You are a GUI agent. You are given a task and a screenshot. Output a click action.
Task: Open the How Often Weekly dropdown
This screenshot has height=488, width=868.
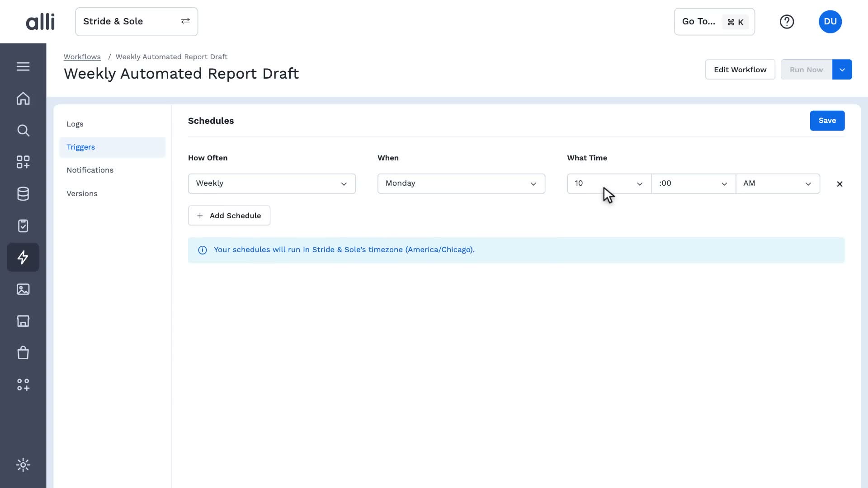coord(272,183)
